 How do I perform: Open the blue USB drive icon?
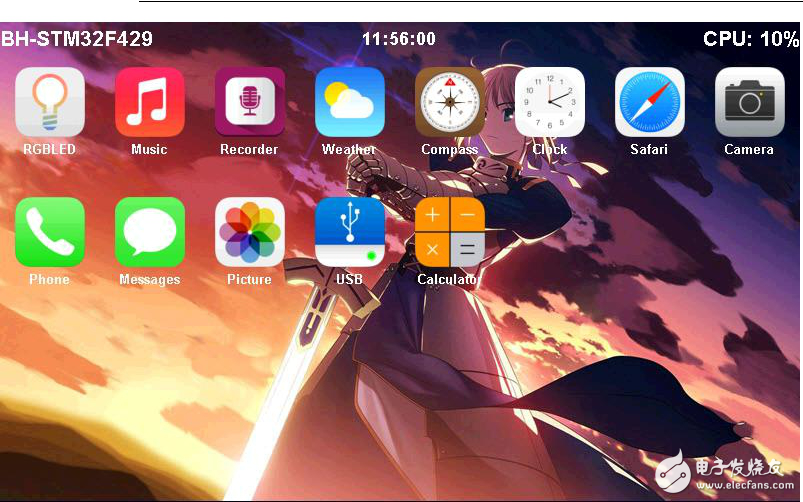click(x=349, y=232)
